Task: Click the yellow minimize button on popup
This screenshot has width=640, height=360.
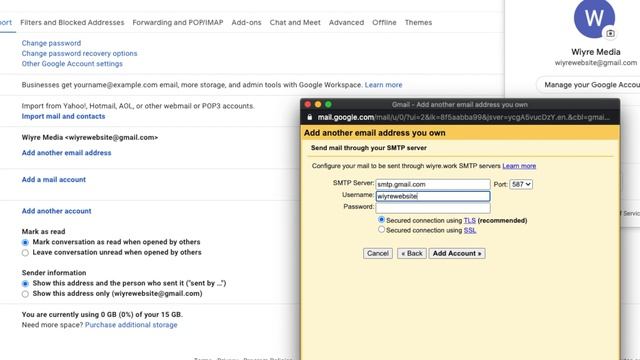Action: tap(318, 104)
